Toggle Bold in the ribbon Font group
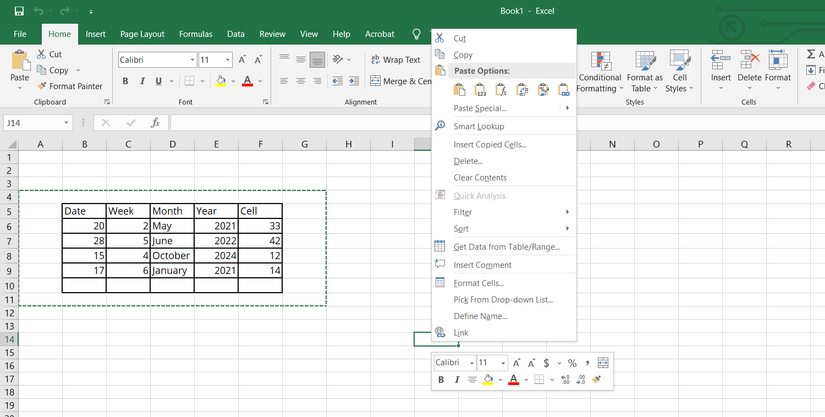This screenshot has width=825, height=417. tap(126, 81)
